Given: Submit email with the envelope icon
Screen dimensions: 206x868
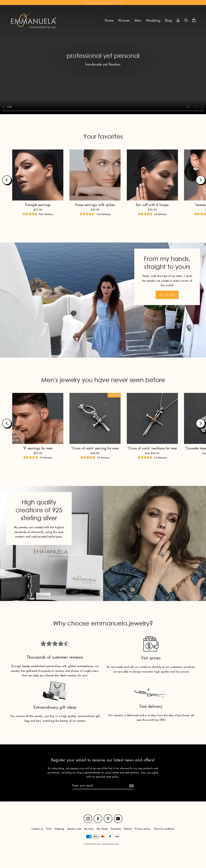Looking at the screenshot, I should tap(131, 786).
